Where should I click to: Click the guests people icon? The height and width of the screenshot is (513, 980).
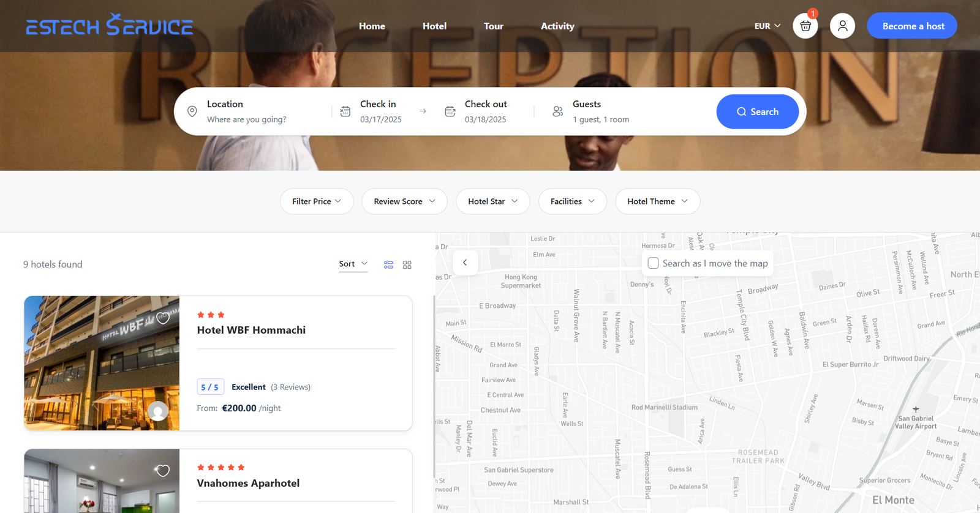tap(557, 111)
